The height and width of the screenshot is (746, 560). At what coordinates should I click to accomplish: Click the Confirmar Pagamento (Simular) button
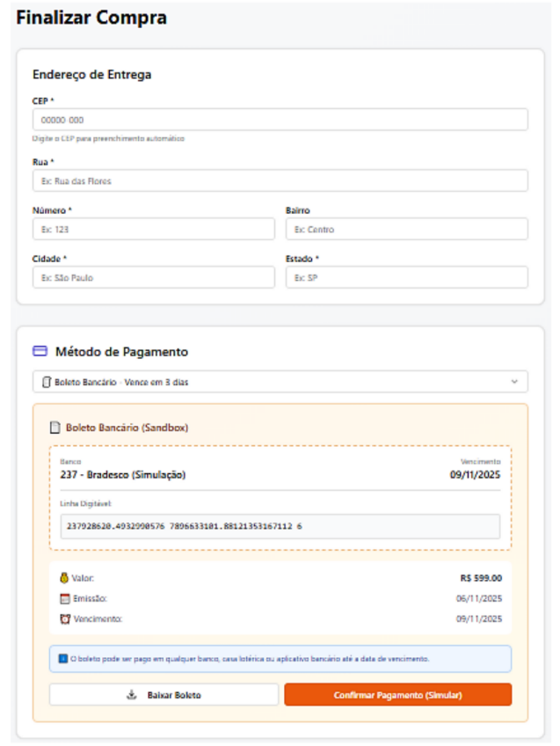pyautogui.click(x=397, y=695)
